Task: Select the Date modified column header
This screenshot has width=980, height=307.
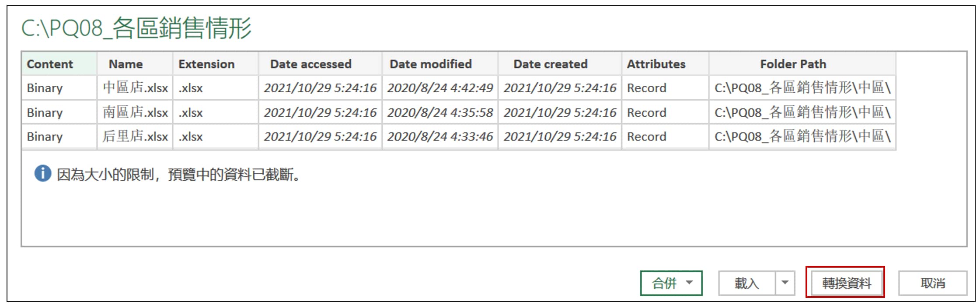Action: click(x=430, y=64)
